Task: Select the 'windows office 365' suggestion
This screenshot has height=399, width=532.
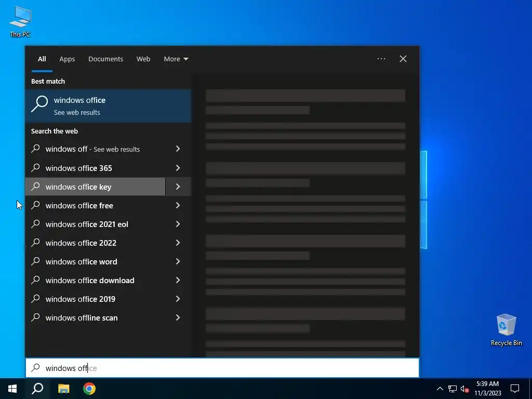Action: point(96,168)
